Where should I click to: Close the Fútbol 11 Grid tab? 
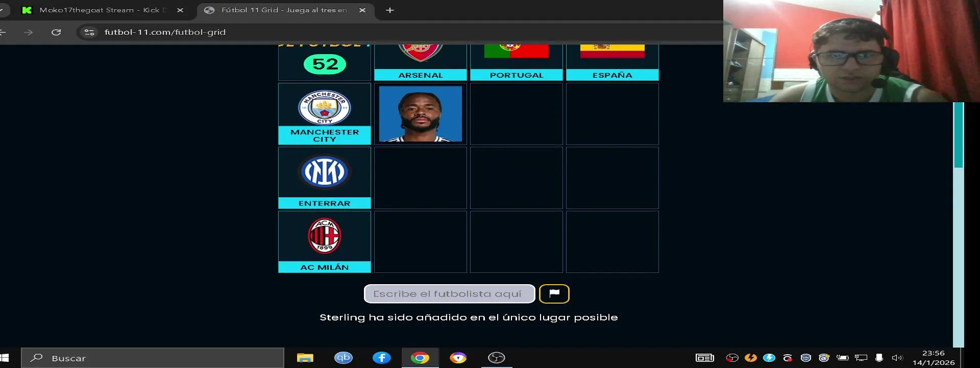pos(362,10)
